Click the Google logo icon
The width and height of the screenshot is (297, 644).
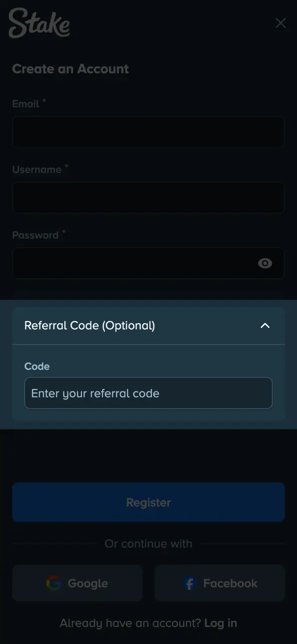coord(52,583)
